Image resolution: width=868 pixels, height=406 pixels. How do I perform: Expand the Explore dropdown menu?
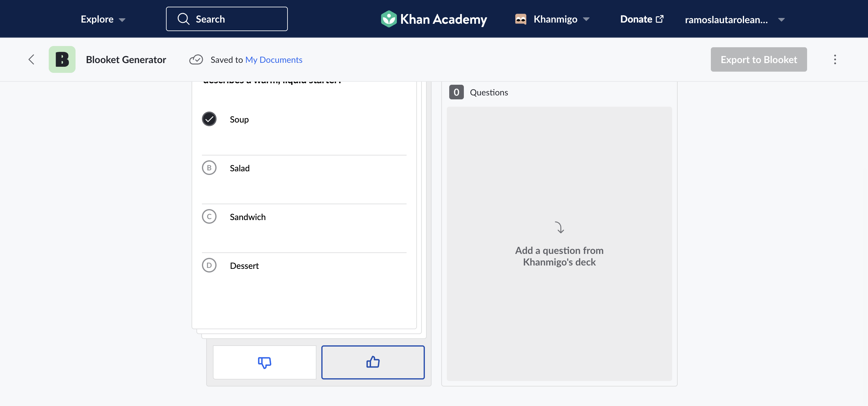pos(103,19)
